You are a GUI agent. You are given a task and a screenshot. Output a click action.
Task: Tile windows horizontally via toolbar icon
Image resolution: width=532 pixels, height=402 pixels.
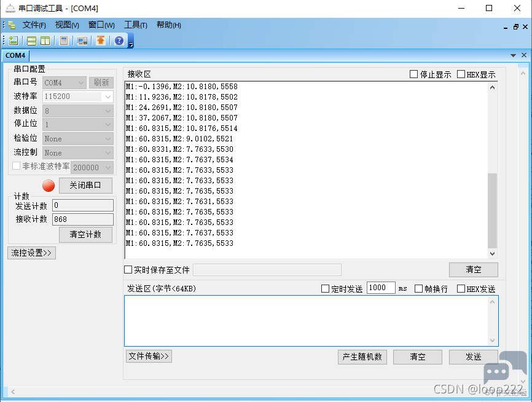coord(31,41)
